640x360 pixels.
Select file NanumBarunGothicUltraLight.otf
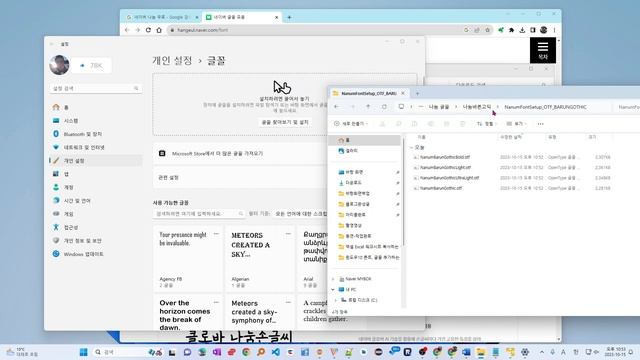point(449,178)
